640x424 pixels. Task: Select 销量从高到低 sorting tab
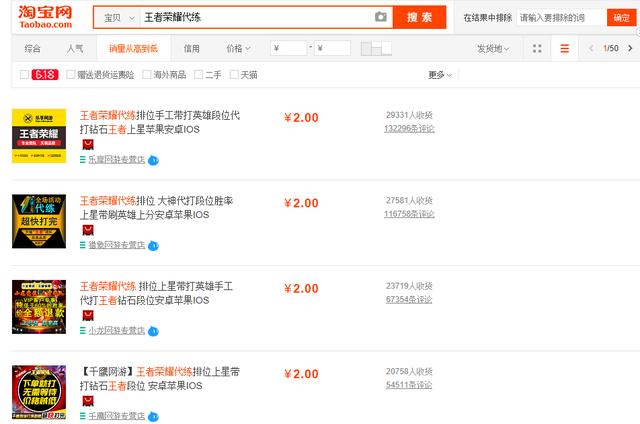[133, 49]
